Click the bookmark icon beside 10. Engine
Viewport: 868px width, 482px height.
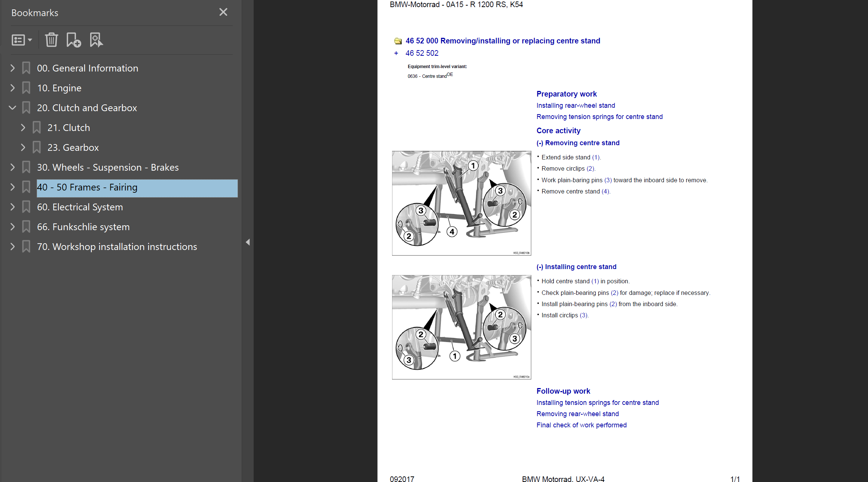coord(26,88)
